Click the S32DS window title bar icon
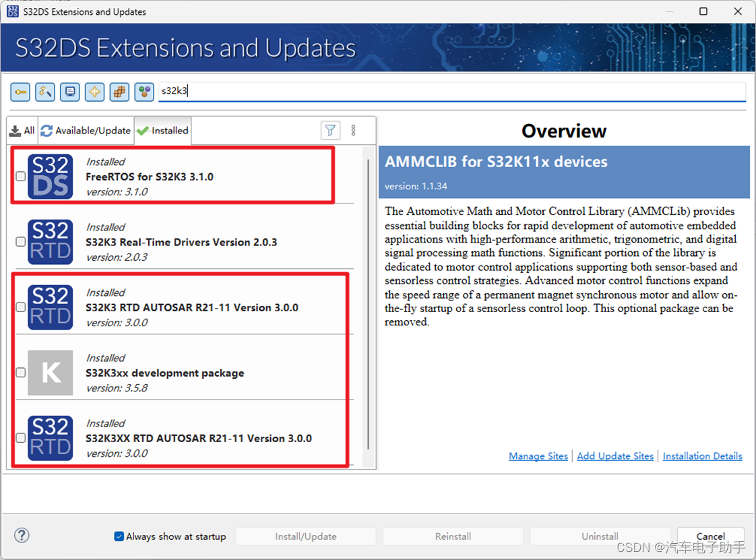Image resolution: width=756 pixels, height=560 pixels. [13, 11]
